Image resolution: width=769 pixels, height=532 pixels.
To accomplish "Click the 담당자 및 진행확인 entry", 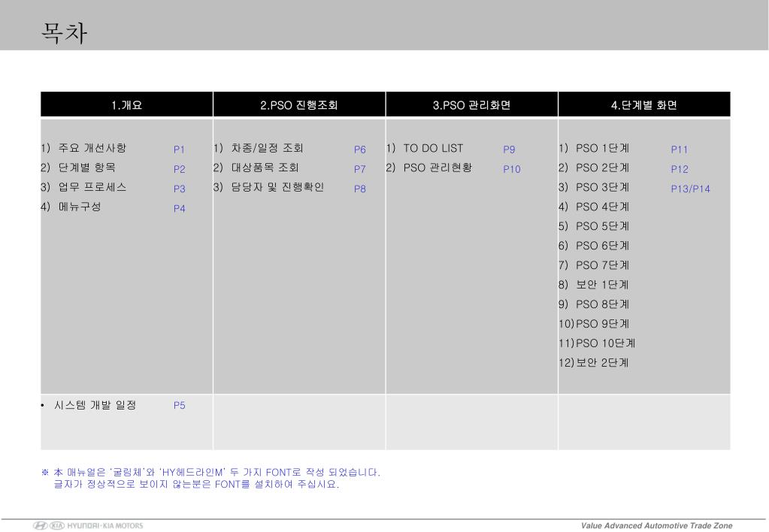I will tap(277, 187).
